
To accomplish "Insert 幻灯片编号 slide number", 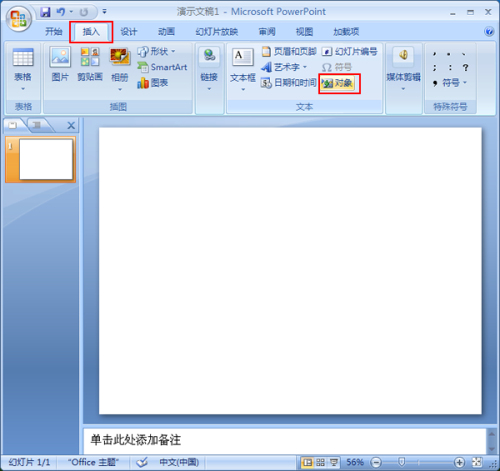I will (x=350, y=51).
